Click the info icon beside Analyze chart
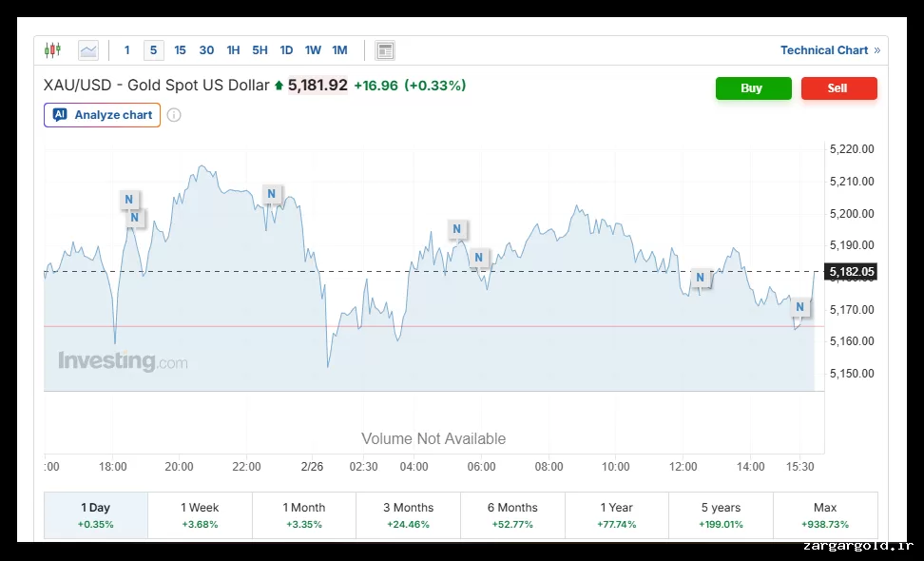Viewport: 924px width, 561px height. click(x=174, y=115)
